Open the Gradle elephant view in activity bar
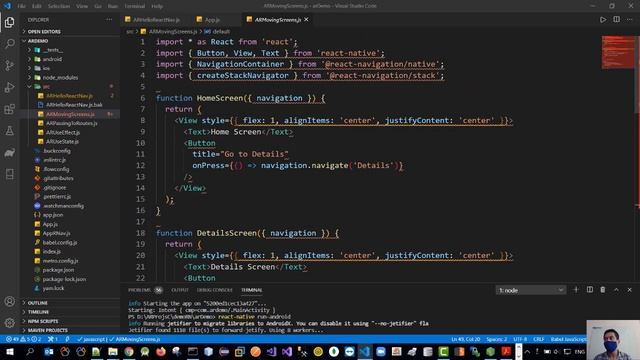The height and width of the screenshot is (360, 640). 9,153
